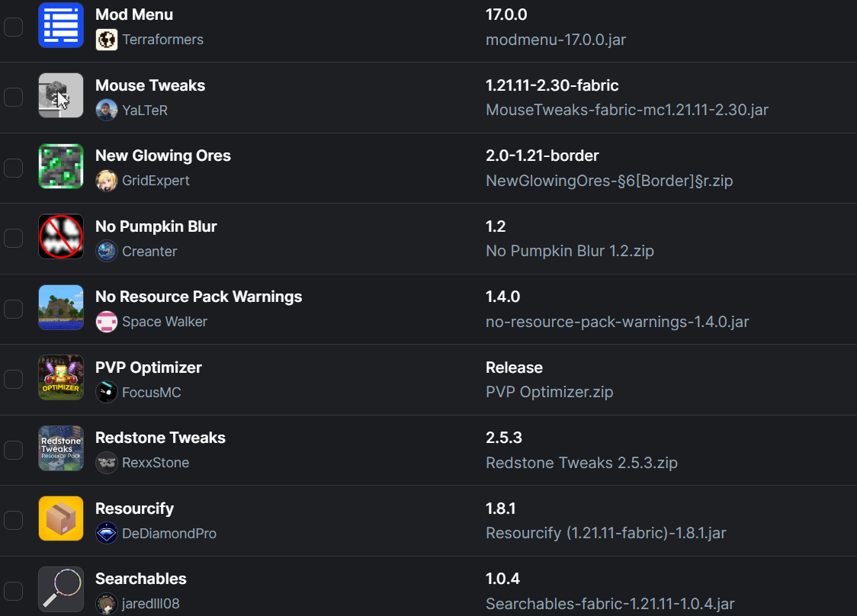Open YaLTeR author profile link
The height and width of the screenshot is (616, 857).
pyautogui.click(x=145, y=111)
